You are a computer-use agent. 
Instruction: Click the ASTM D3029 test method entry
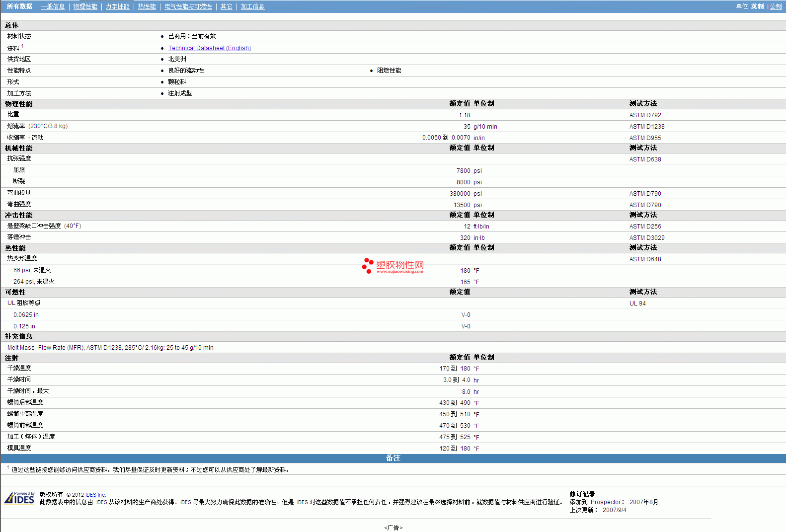coord(646,238)
